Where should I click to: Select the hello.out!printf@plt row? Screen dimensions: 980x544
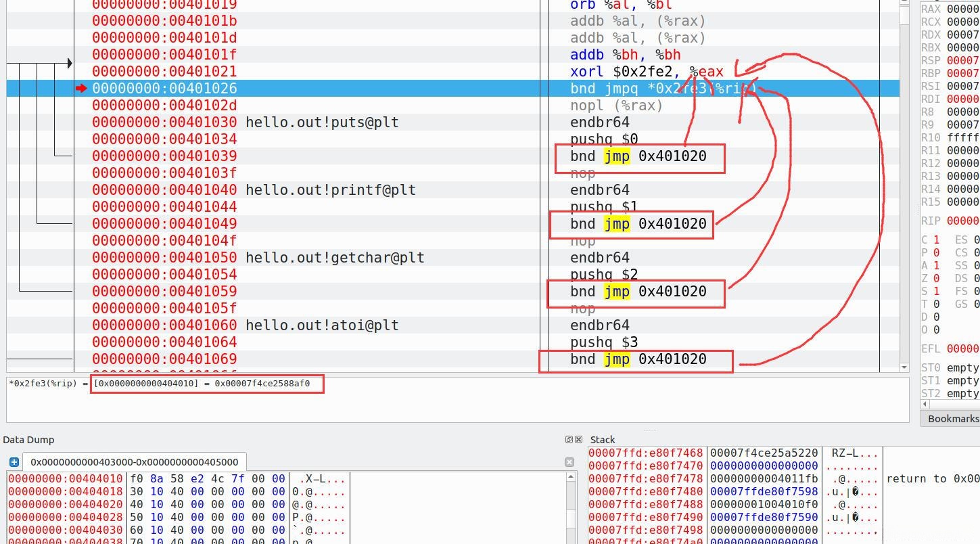click(x=453, y=189)
